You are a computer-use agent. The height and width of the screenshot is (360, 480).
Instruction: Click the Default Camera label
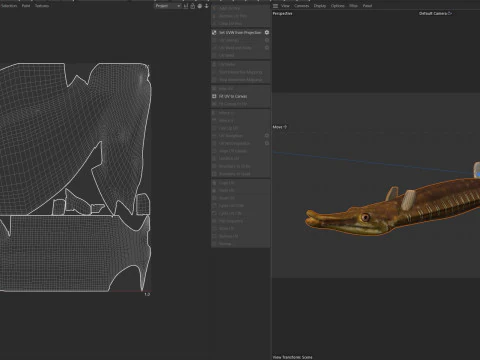(435, 13)
